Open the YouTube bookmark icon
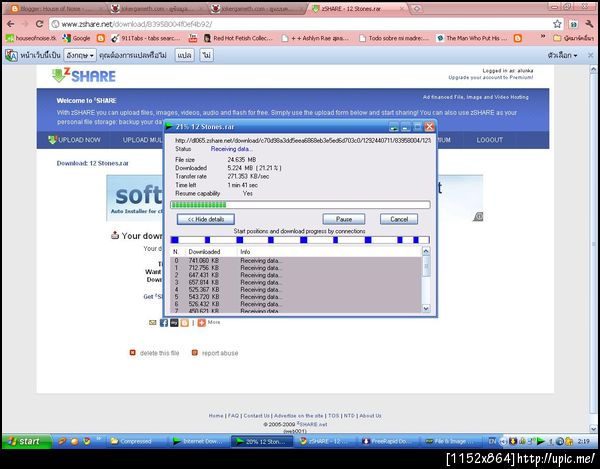 coord(192,38)
